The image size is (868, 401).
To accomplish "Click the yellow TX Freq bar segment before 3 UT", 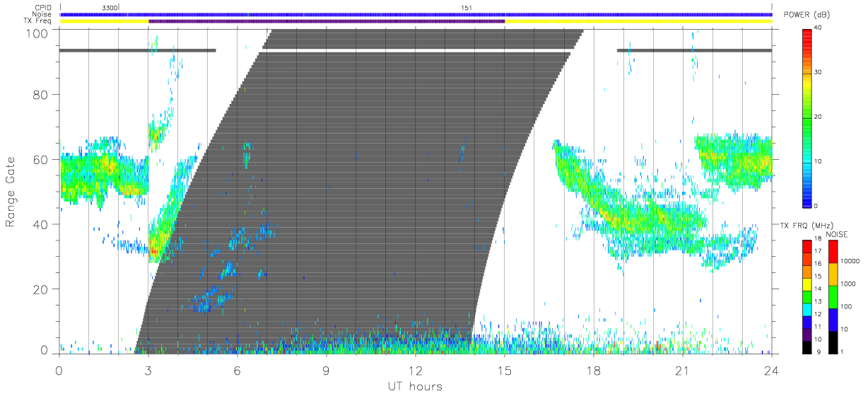I will pyautogui.click(x=104, y=21).
